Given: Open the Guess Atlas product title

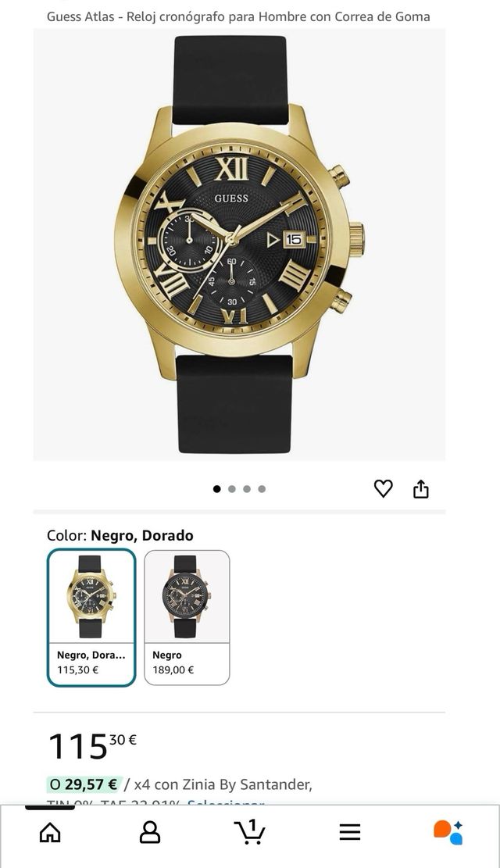Looking at the screenshot, I should tap(238, 15).
